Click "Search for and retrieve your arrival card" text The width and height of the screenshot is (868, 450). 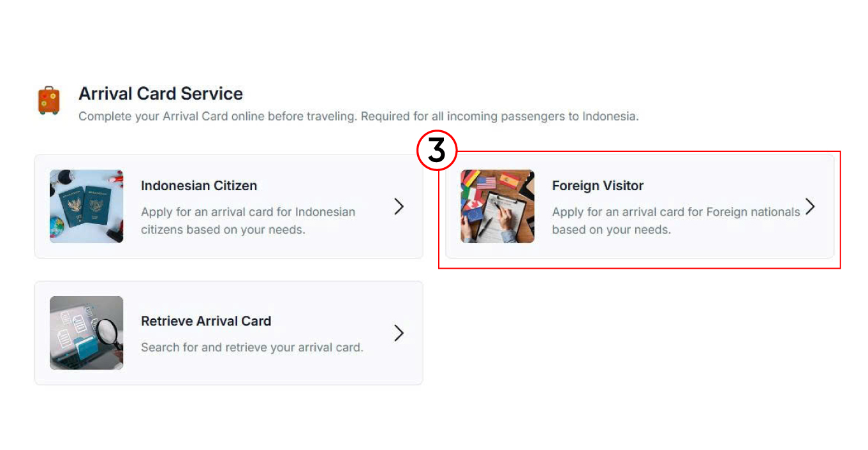(x=252, y=348)
